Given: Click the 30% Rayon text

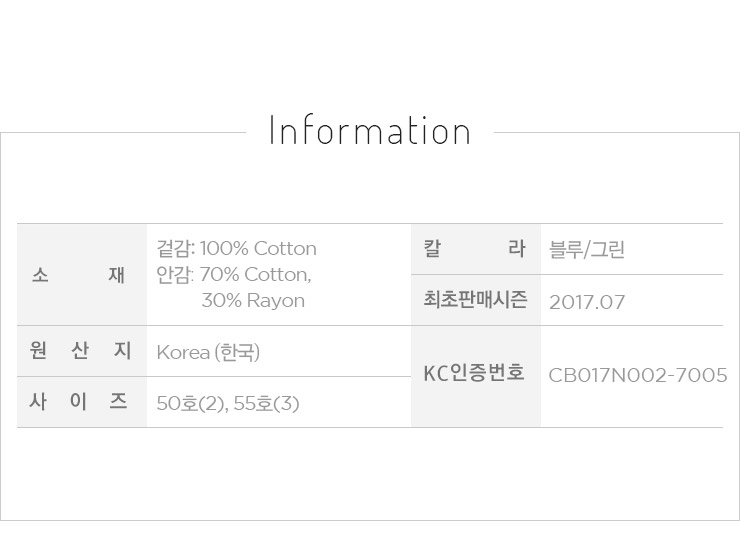Looking at the screenshot, I should (x=253, y=301).
